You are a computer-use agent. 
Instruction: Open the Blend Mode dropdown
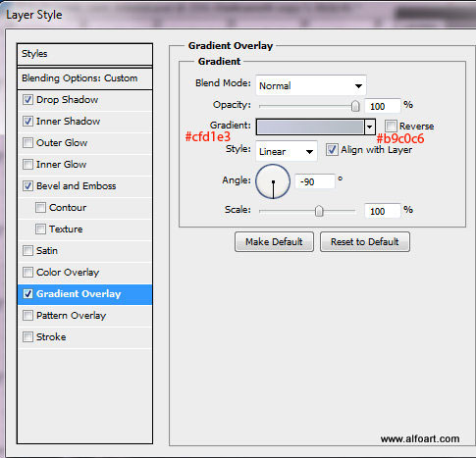[x=311, y=85]
